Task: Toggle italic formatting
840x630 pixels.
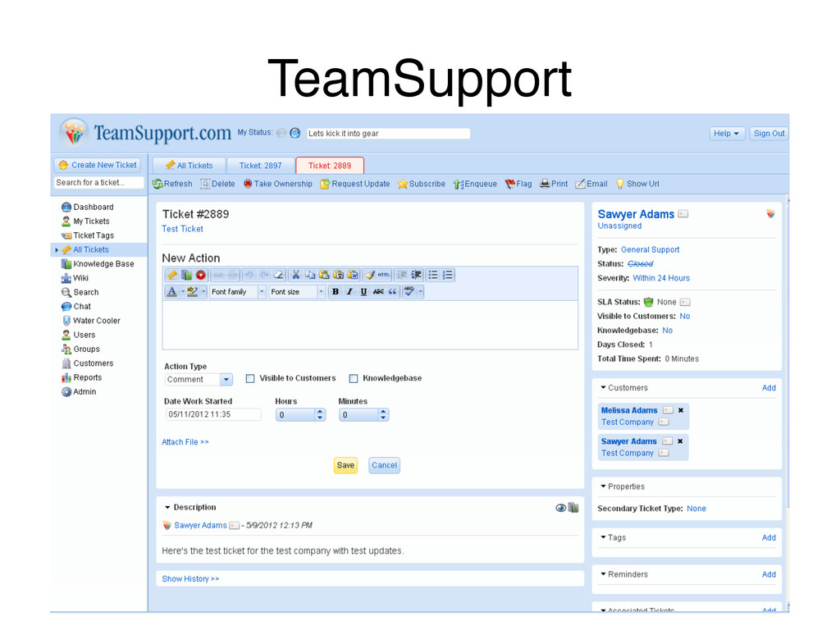Action: [349, 291]
